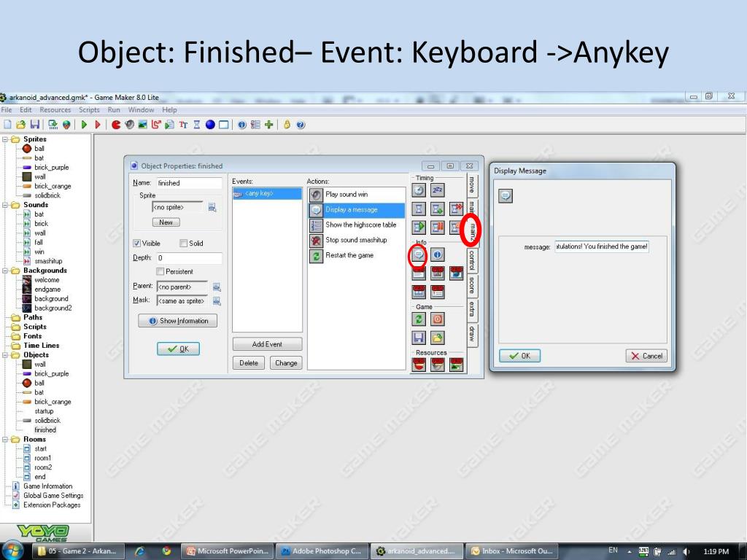Open the File menu
747x560 pixels.
[7, 109]
